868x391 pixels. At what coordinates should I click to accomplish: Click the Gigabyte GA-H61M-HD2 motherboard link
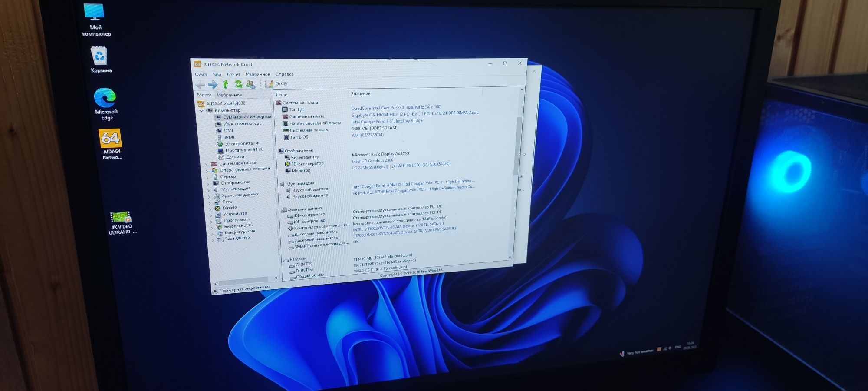[415, 114]
